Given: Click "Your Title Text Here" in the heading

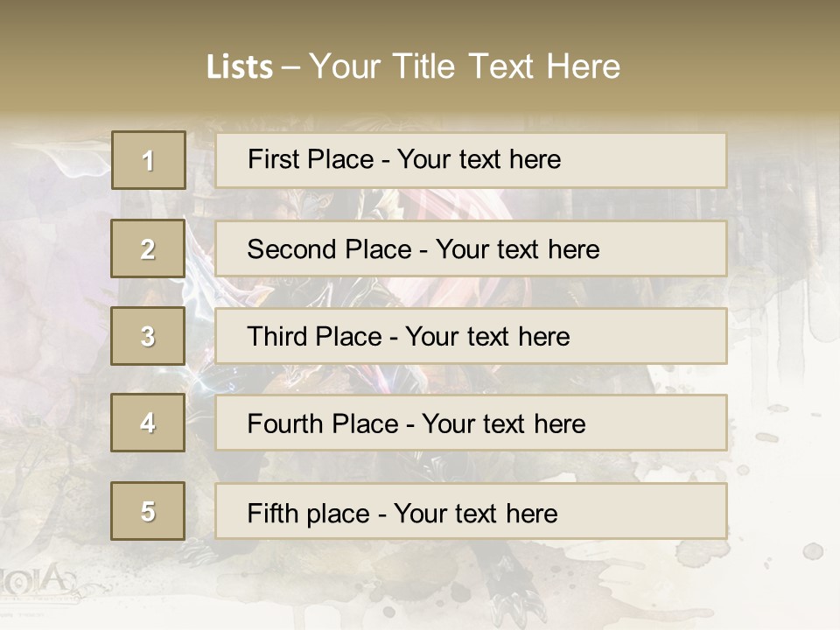Looking at the screenshot, I should [465, 66].
